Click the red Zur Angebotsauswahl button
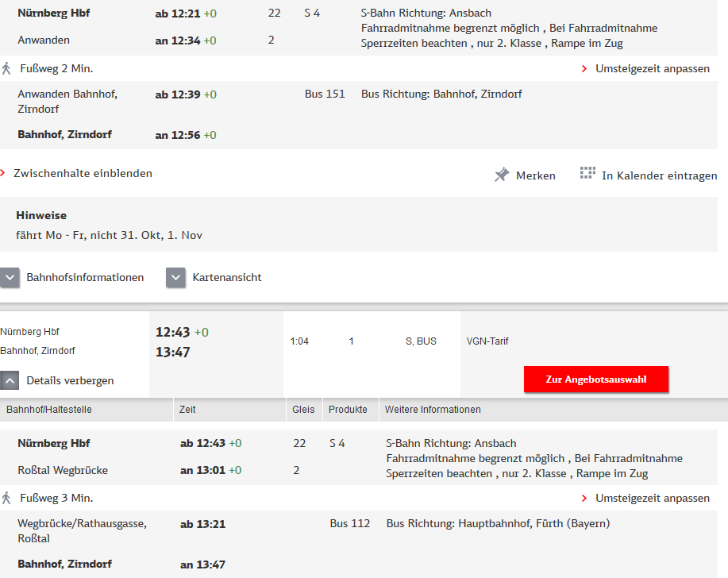This screenshot has height=578, width=728. (x=596, y=380)
